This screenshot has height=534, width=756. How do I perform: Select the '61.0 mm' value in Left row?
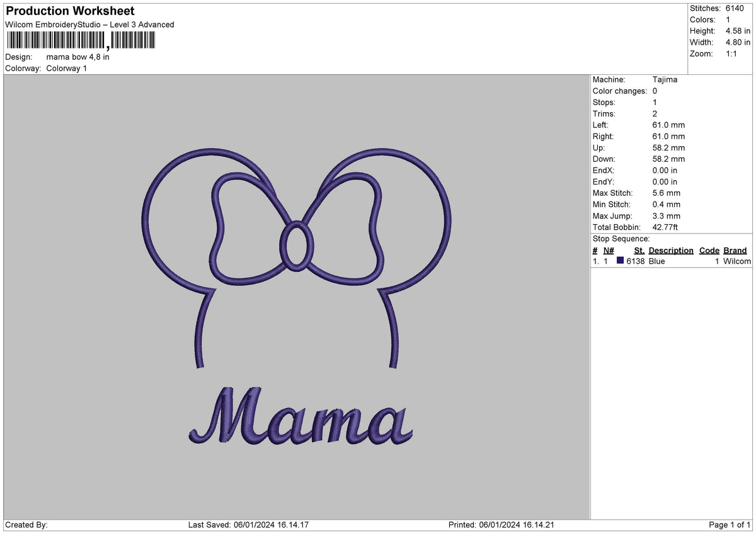668,125
